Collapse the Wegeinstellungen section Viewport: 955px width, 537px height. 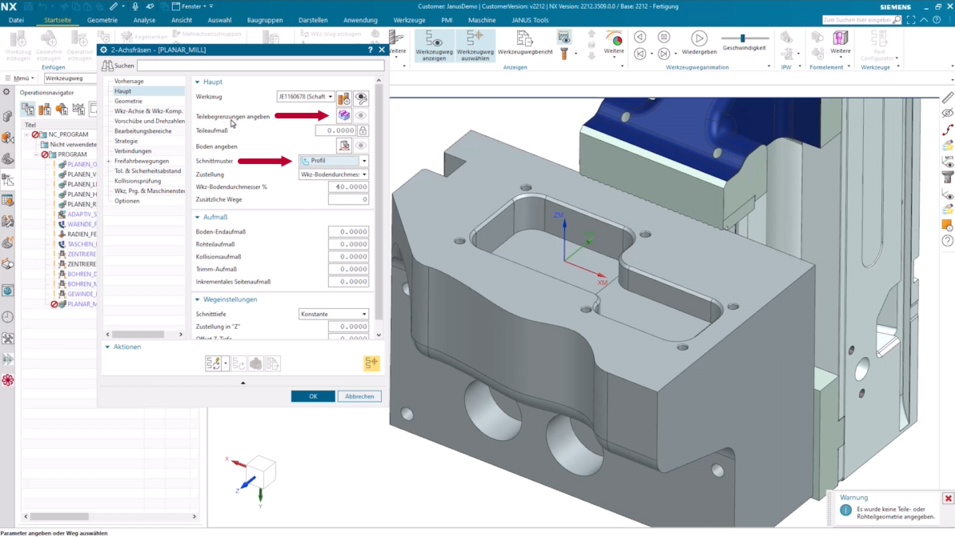[197, 300]
